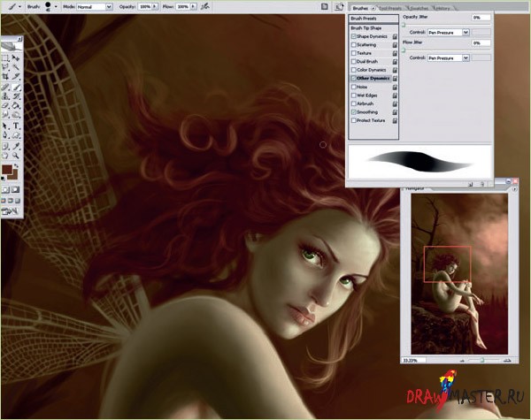The height and width of the screenshot is (420, 531).
Task: Select the Magic Wand tool
Action: 16,67
